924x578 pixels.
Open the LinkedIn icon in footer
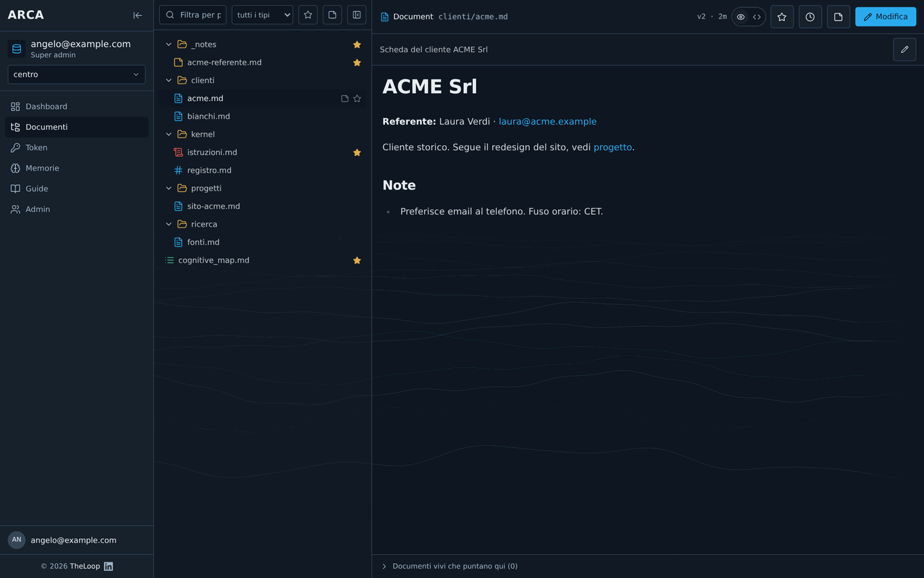click(x=108, y=566)
